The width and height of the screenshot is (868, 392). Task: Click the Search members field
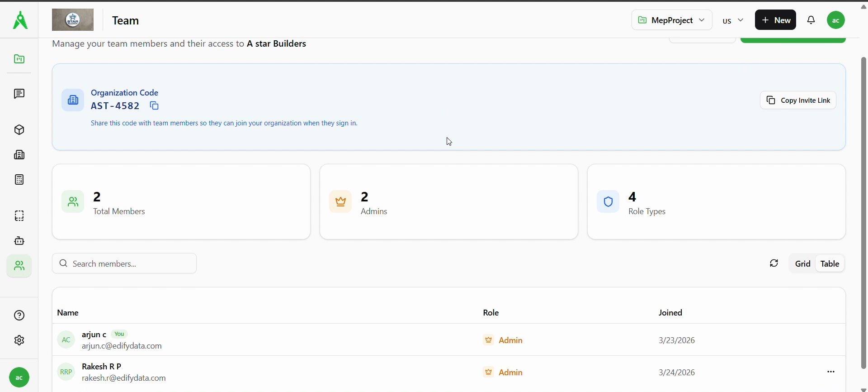124,263
